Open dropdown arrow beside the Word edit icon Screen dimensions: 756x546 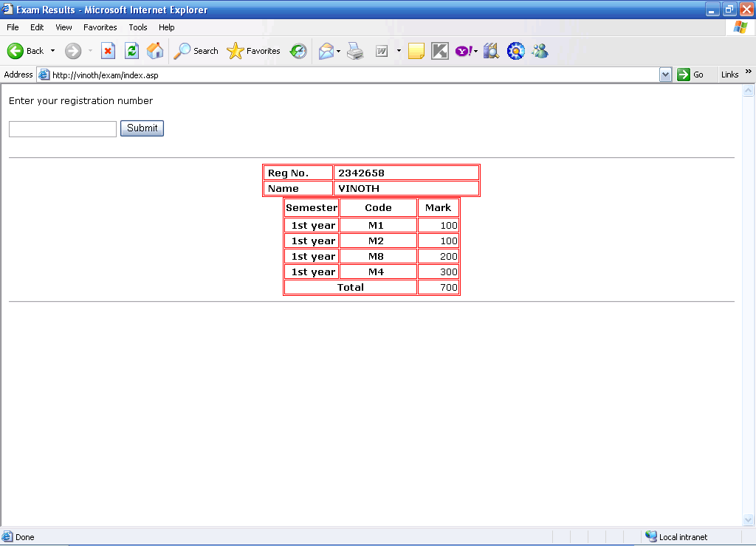[399, 51]
